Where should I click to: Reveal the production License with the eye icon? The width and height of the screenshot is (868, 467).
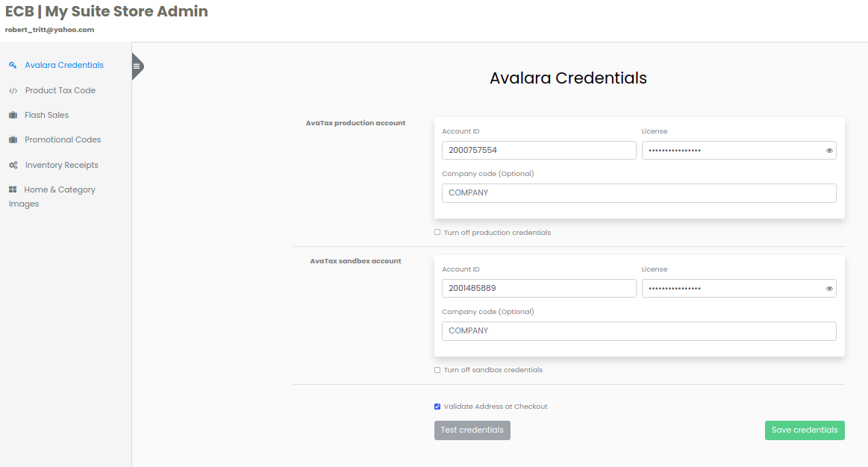coord(828,150)
